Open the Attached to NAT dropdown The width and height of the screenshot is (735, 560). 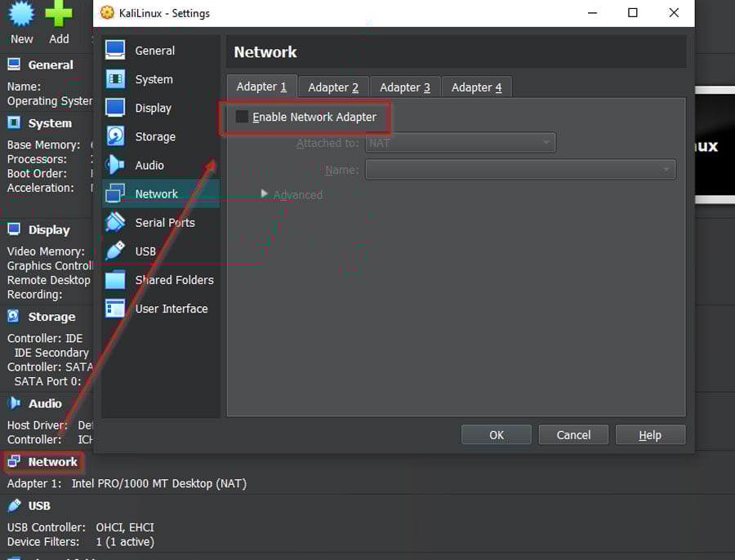pos(461,143)
